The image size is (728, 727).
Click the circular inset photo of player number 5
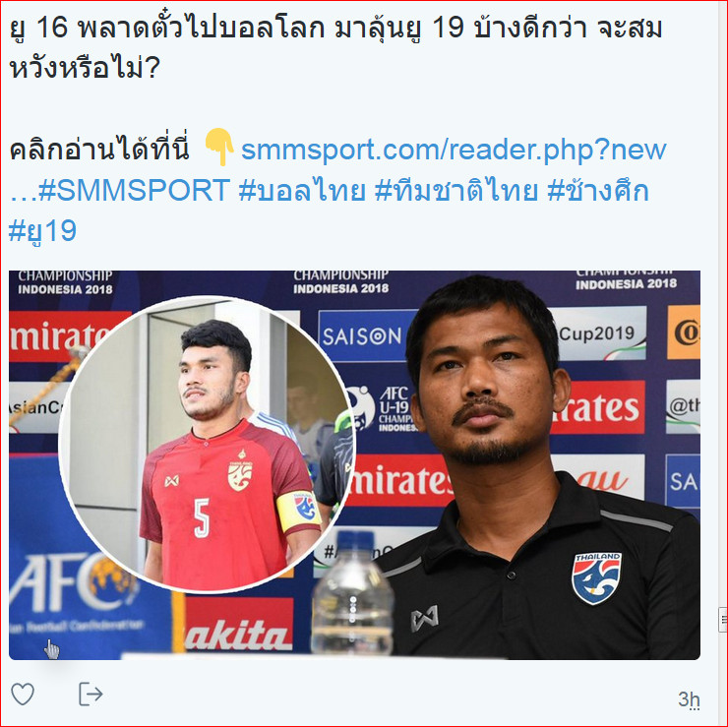tap(208, 445)
